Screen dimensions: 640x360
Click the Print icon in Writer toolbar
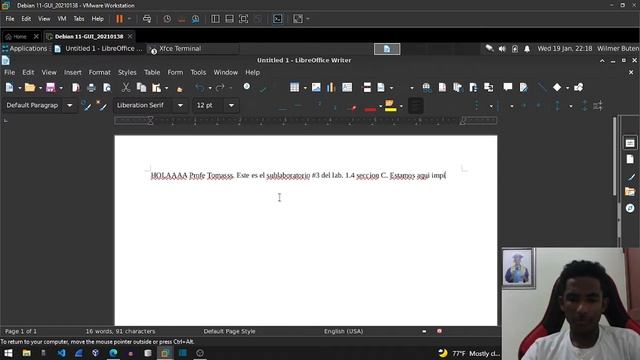[x=91, y=87]
